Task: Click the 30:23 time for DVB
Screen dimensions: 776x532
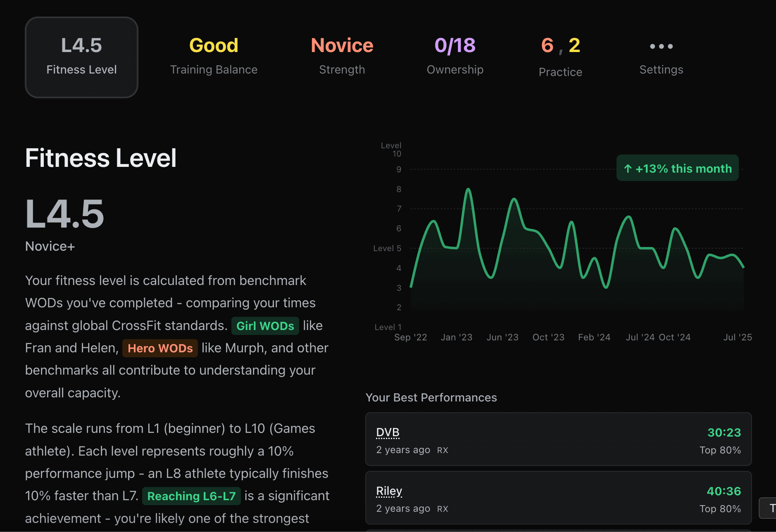Action: click(724, 432)
